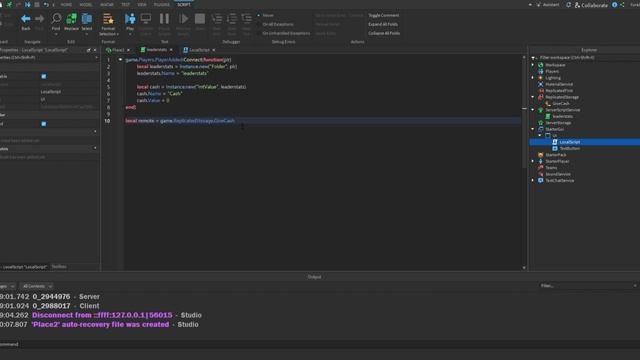The height and width of the screenshot is (360, 640).
Task: Click the Step Into debugger icon
Action: [x=217, y=19]
